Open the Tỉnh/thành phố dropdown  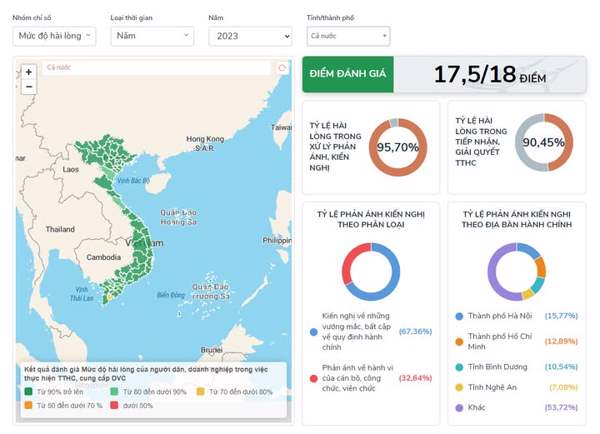347,36
